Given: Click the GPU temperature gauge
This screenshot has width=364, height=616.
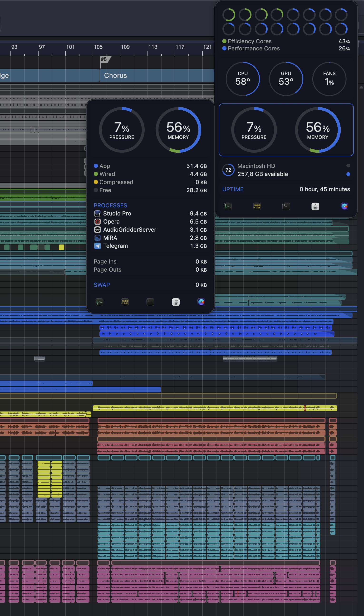Looking at the screenshot, I should [286, 79].
